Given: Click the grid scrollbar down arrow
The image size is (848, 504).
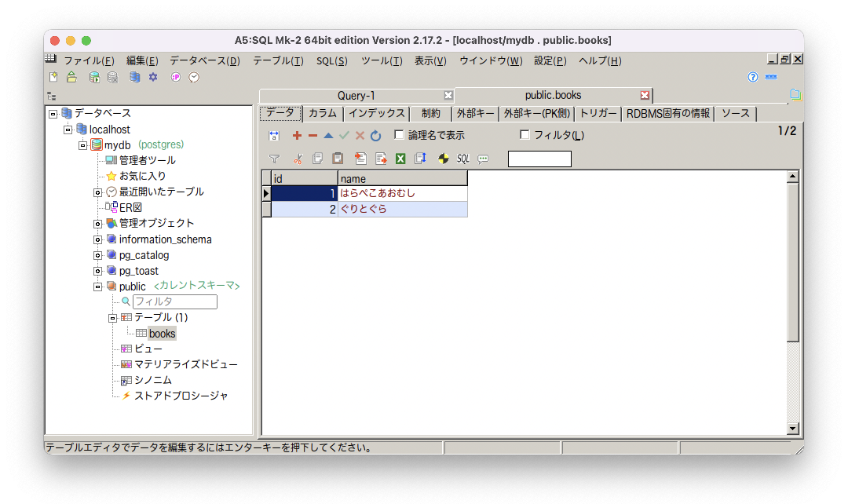Looking at the screenshot, I should (793, 429).
